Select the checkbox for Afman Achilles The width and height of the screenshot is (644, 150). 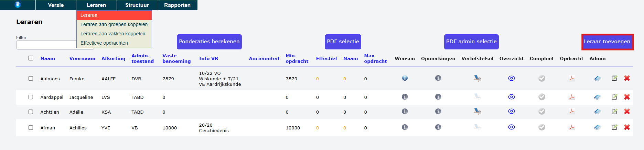pyautogui.click(x=31, y=128)
